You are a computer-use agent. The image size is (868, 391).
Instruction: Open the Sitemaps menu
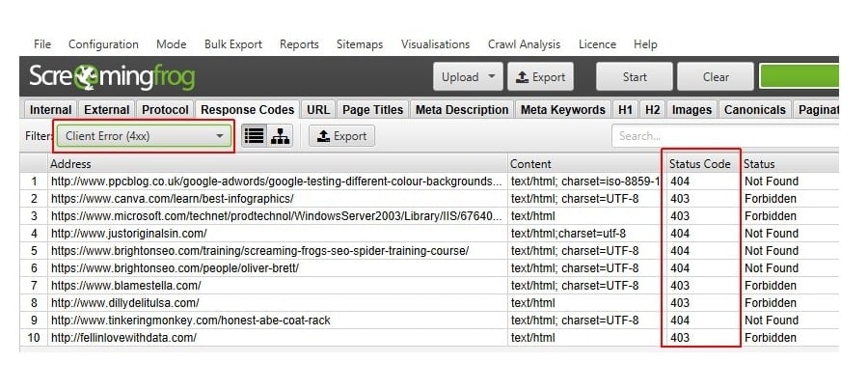click(360, 44)
